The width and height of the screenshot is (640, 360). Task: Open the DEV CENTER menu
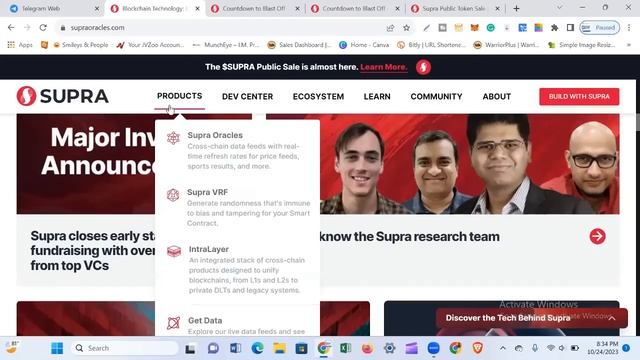[247, 97]
